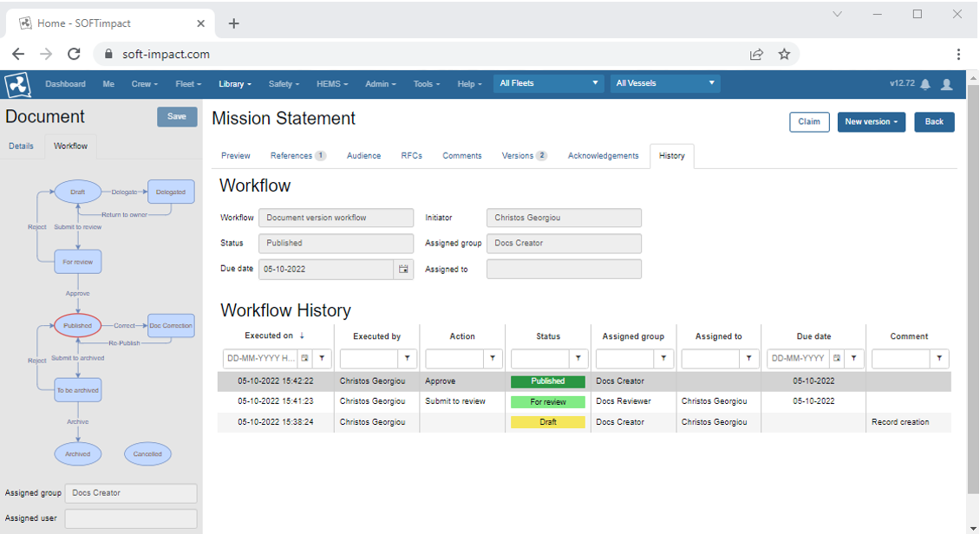Click the Published node in workflow diagram
Image resolution: width=980 pixels, height=534 pixels.
coord(77,326)
